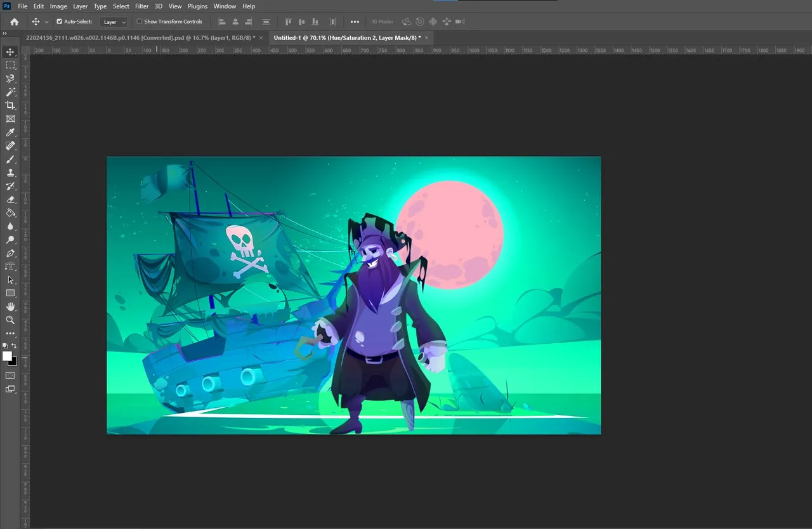Screen dimensions: 812x529
Task: Open the Type menu
Action: click(100, 6)
